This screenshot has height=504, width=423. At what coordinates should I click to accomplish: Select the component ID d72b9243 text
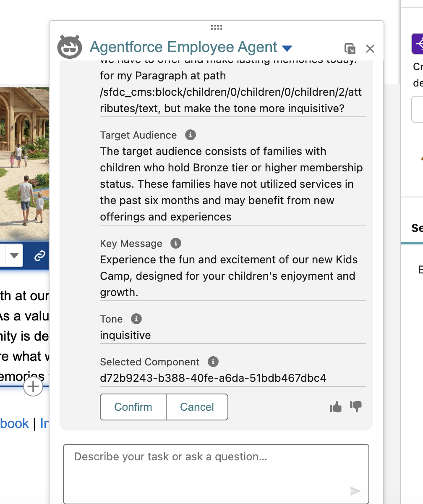coord(213,378)
